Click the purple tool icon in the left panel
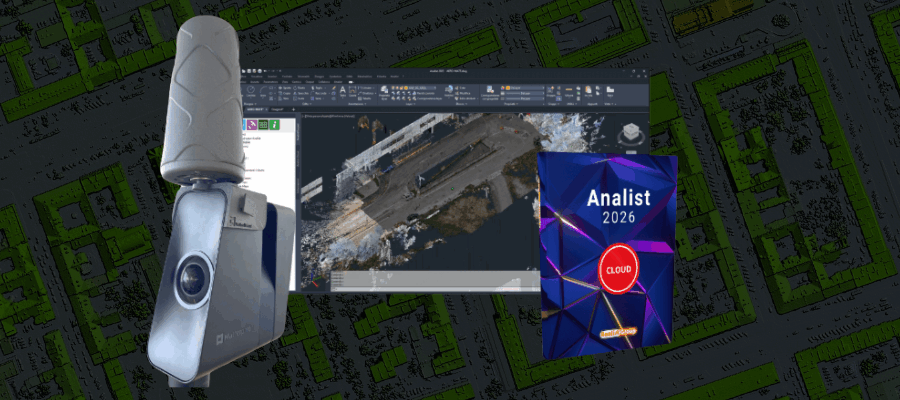 coord(253,124)
